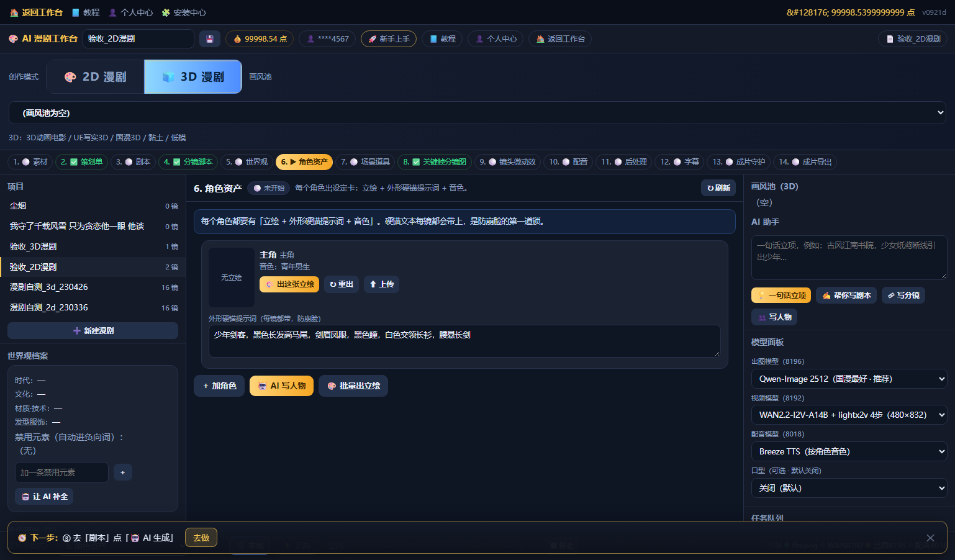Expand the 口型 lip-sync dropdown
The image size is (955, 560).
pyautogui.click(x=849, y=488)
